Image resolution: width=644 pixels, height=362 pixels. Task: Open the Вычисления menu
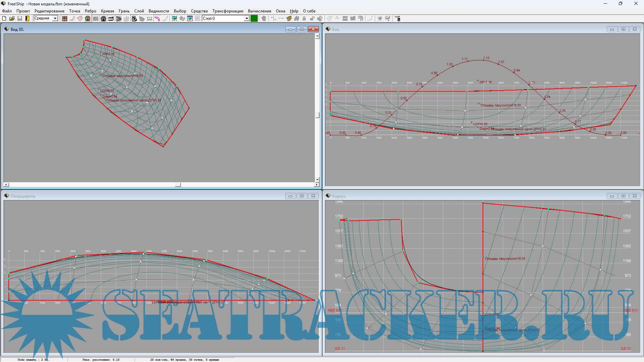point(259,11)
